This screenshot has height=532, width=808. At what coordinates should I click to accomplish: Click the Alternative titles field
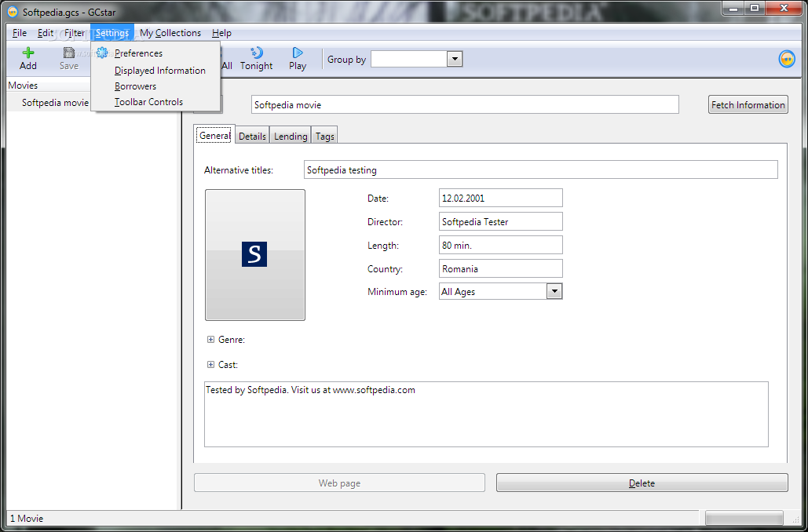click(540, 169)
